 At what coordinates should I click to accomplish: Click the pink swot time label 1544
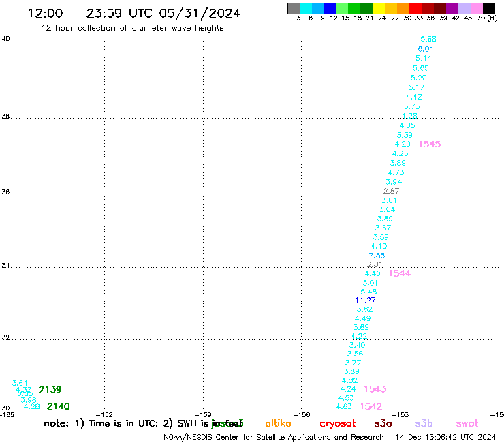pos(400,273)
